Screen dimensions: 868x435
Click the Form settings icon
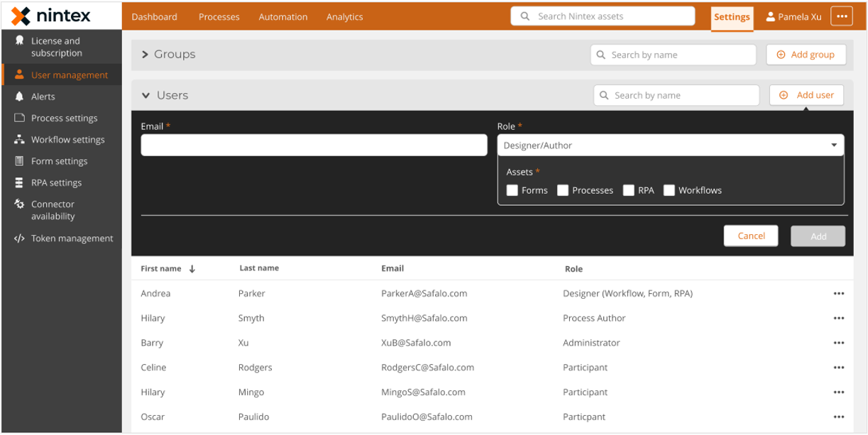pos(19,161)
